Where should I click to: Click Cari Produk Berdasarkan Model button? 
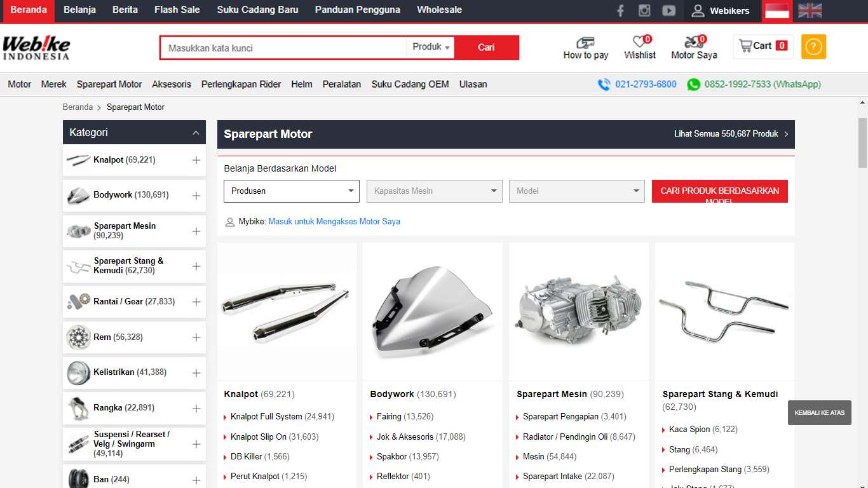tap(720, 191)
